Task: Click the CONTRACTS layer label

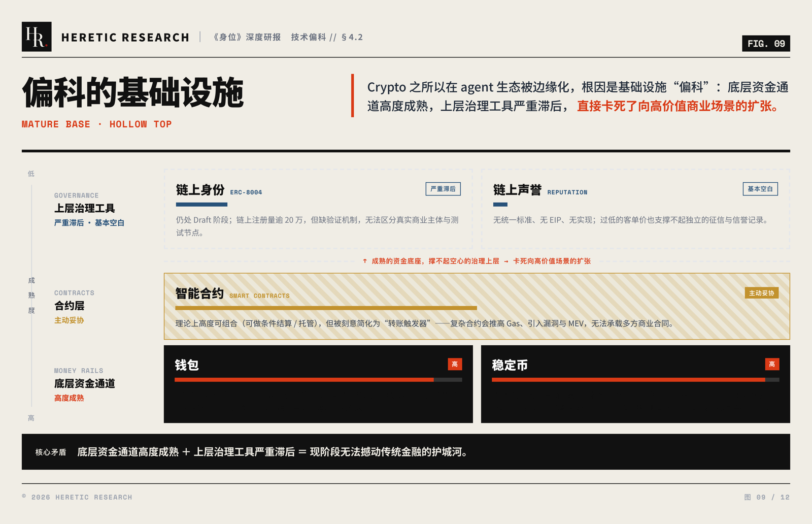Action: pyautogui.click(x=75, y=293)
